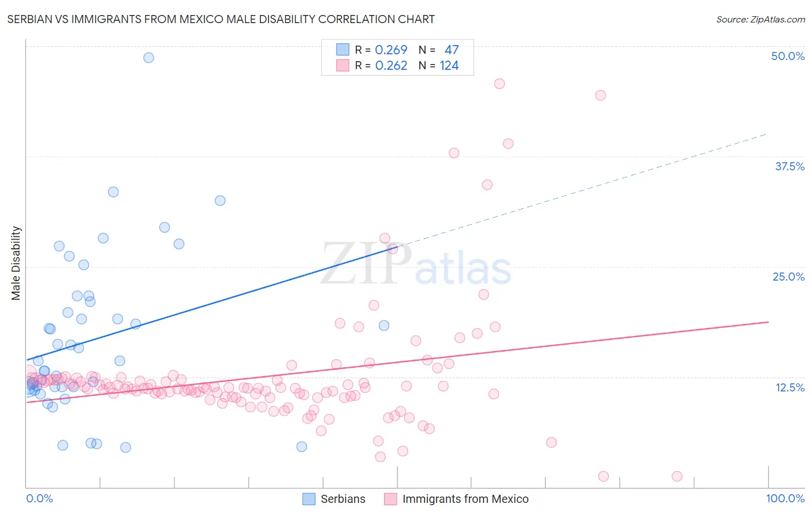Click the Serbians legend label

coord(343,499)
